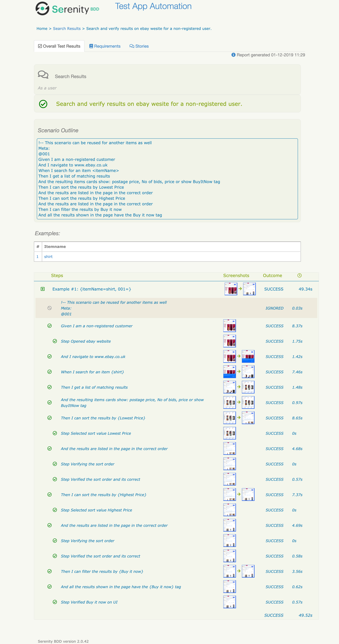Expand Example #1 with the plus icon
Viewport: 339px width, 644px height.
[x=43, y=289]
